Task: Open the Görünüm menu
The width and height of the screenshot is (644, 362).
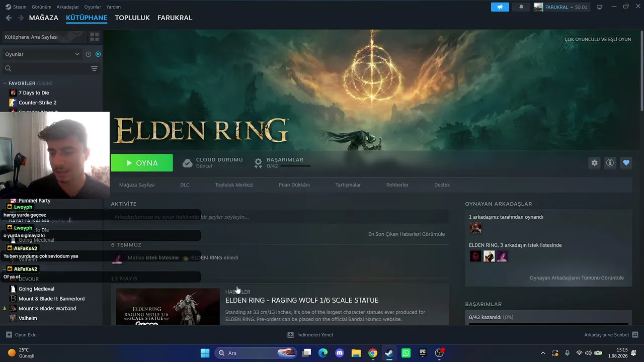Action: [x=42, y=7]
